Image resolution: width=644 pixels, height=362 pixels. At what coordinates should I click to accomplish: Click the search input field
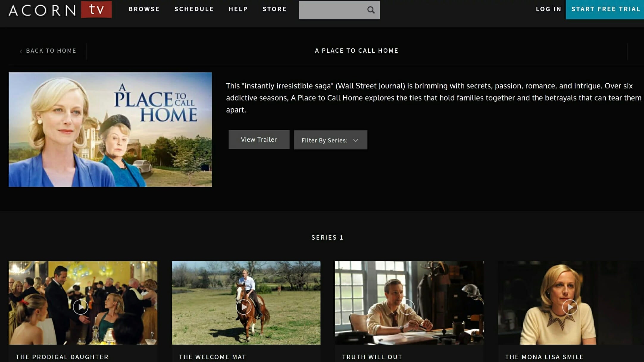point(339,10)
